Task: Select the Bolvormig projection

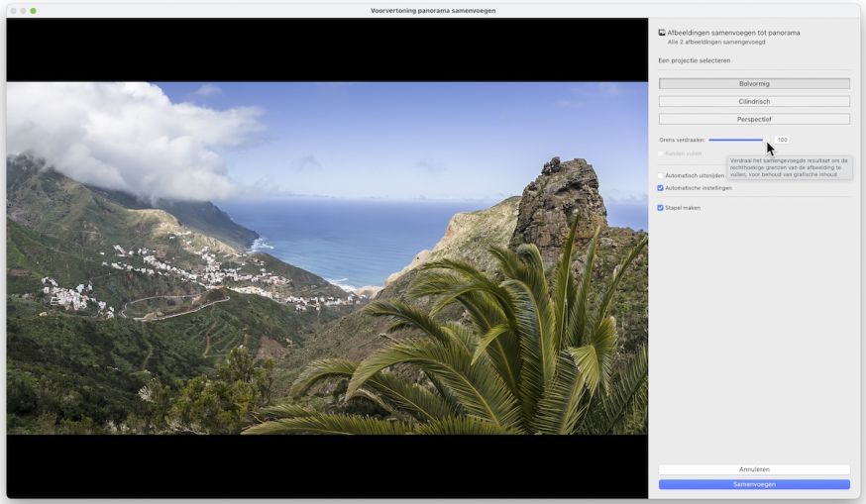Action: pyautogui.click(x=754, y=83)
